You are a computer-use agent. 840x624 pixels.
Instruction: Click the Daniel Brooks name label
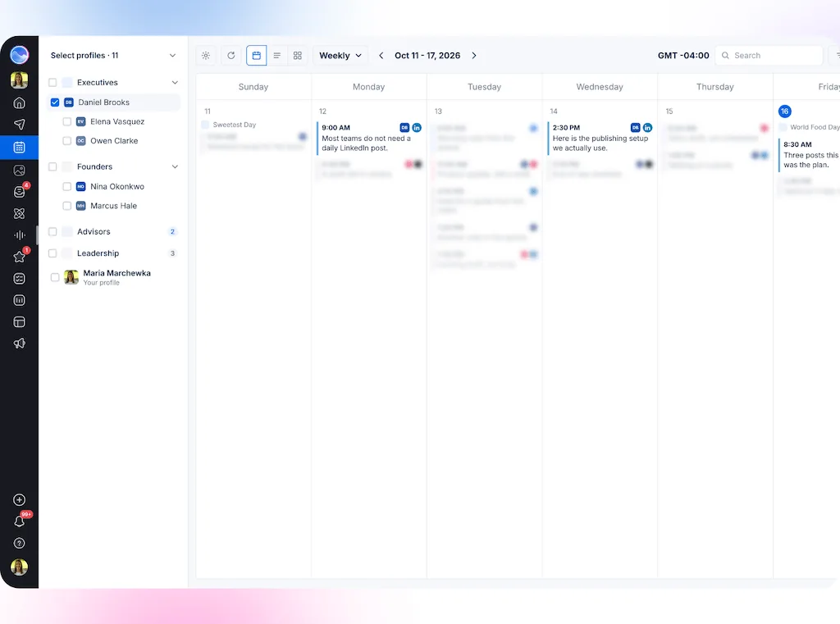[x=104, y=102]
